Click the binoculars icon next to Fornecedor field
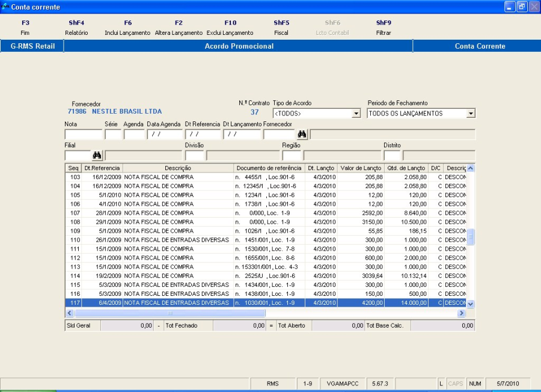This screenshot has width=541, height=392. point(302,134)
